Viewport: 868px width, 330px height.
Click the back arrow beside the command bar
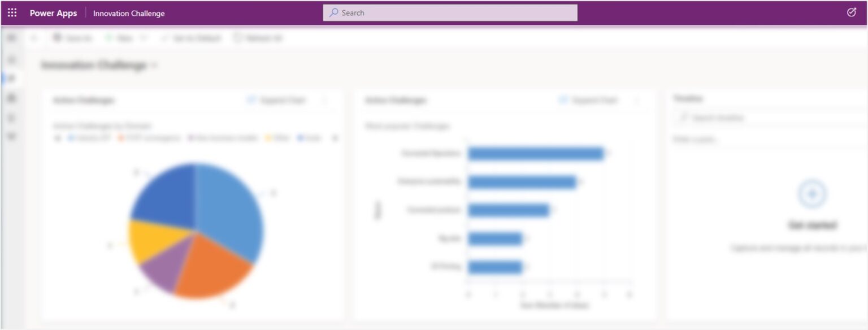pos(33,38)
